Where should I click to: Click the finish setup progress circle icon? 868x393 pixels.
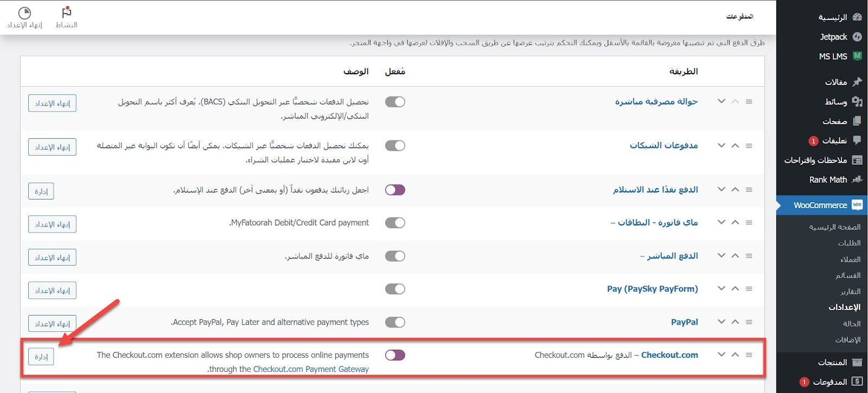pyautogui.click(x=24, y=12)
